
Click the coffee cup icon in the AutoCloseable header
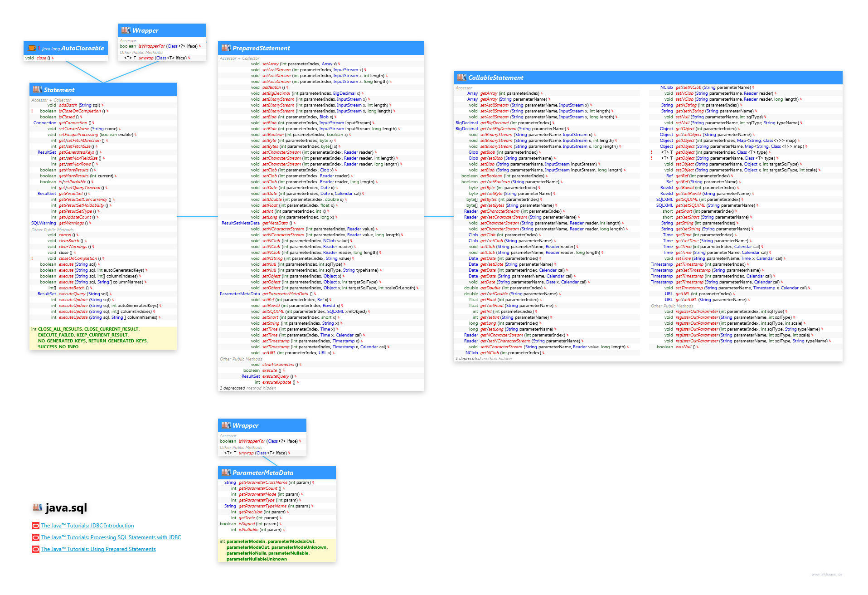32,48
